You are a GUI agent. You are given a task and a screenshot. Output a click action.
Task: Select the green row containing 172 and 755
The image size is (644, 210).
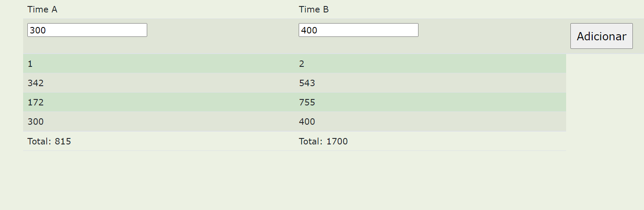tap(294, 102)
